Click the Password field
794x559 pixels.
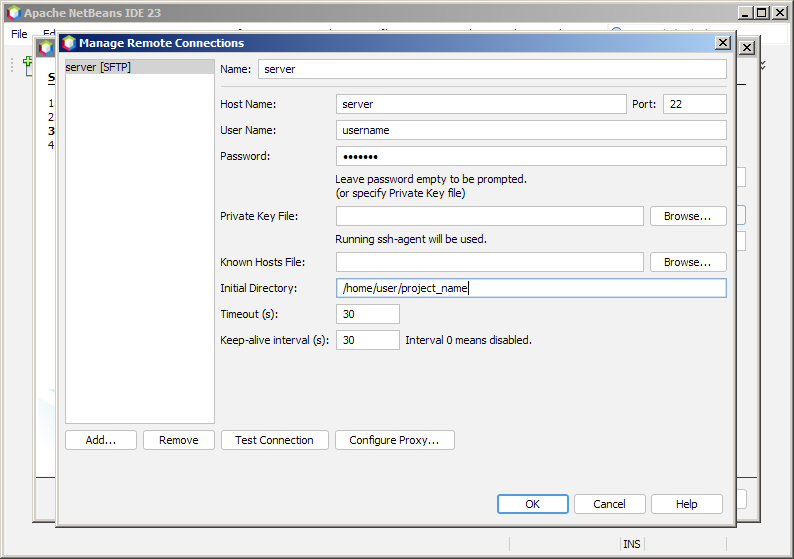(x=530, y=156)
